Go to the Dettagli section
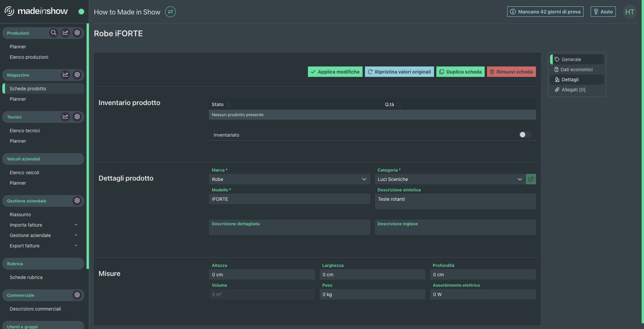644x329 pixels. pos(577,80)
